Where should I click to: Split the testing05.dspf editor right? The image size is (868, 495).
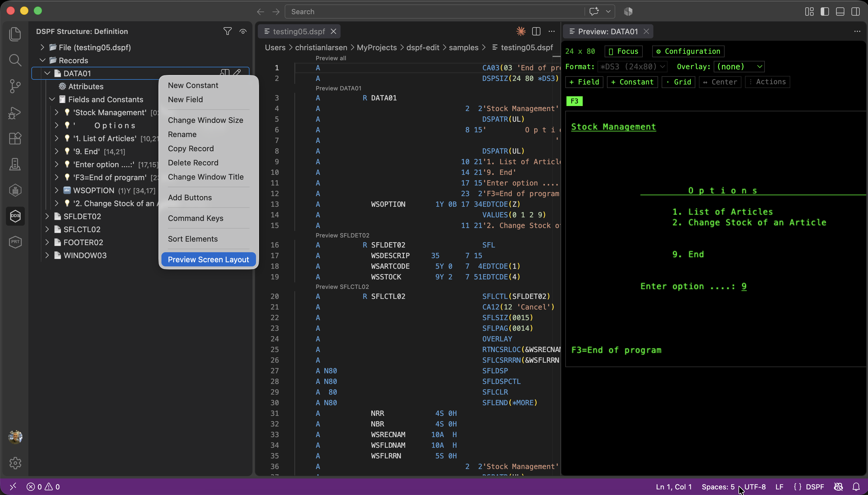pyautogui.click(x=536, y=31)
